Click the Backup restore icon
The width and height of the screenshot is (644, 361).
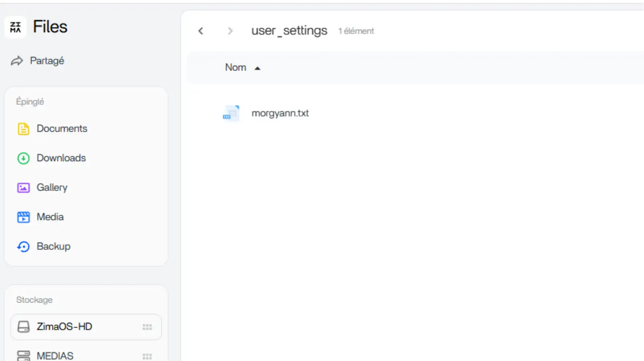click(23, 247)
